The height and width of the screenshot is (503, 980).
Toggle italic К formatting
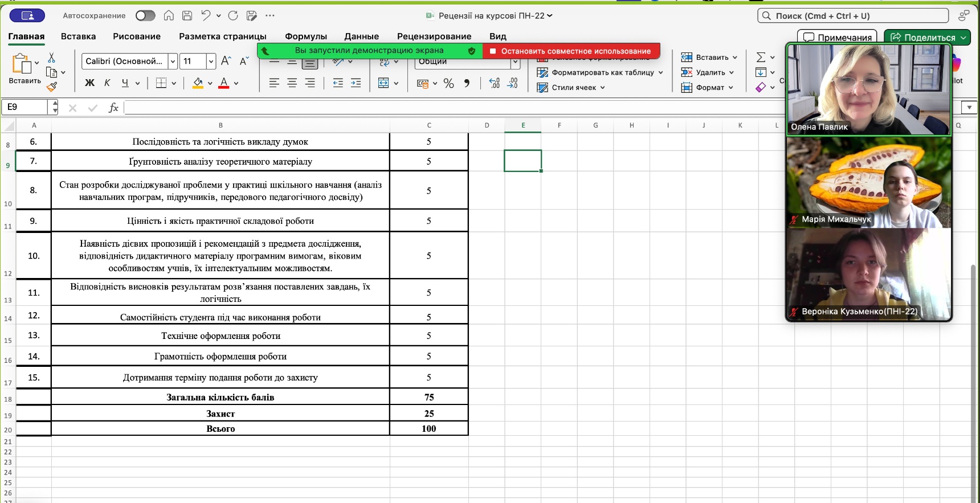(x=107, y=83)
